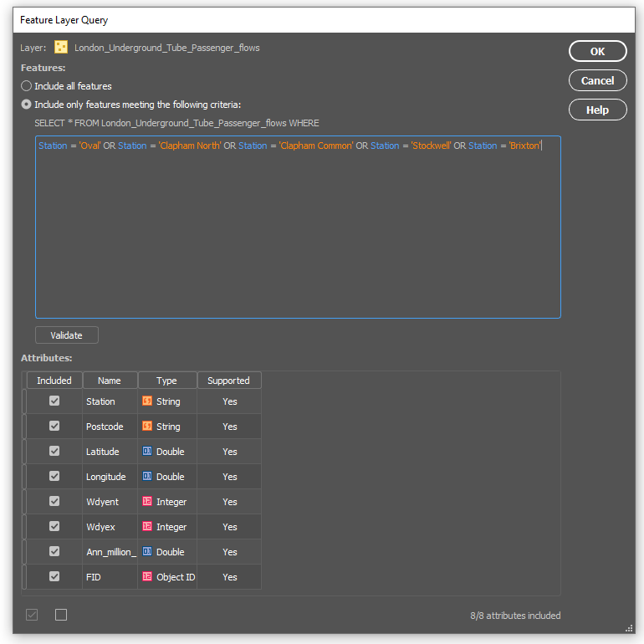This screenshot has height=644, width=644.
Task: Uncheck the Latitude attribute checkbox
Action: [x=54, y=451]
